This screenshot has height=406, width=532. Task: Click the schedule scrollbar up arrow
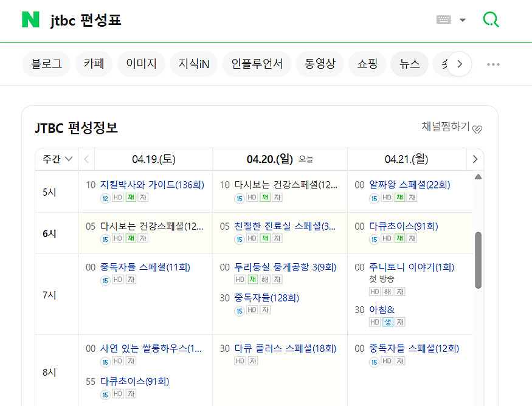(478, 177)
